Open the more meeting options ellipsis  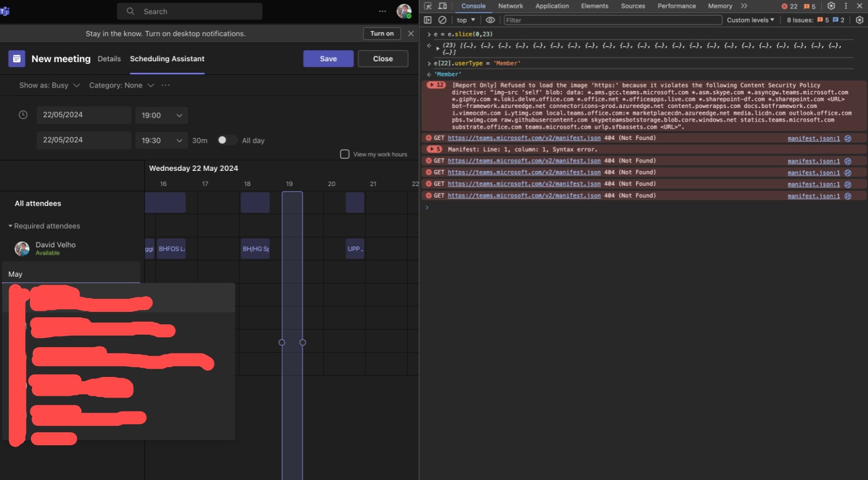click(x=166, y=85)
